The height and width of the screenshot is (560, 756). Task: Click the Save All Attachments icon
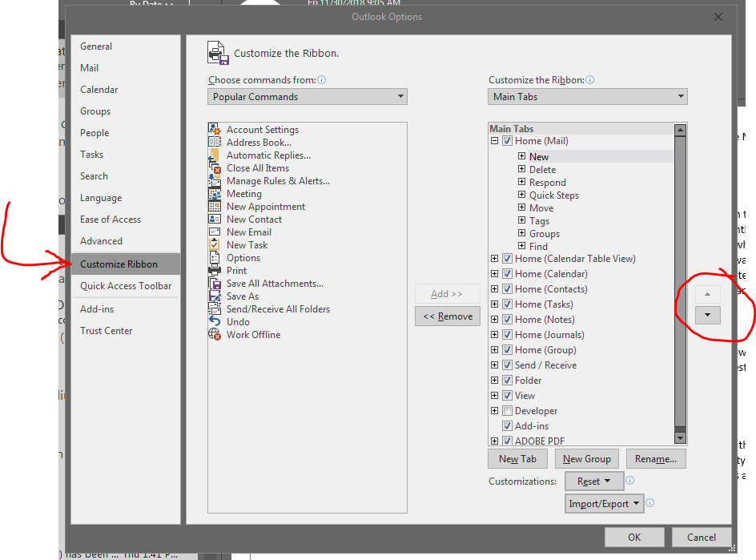coord(215,283)
